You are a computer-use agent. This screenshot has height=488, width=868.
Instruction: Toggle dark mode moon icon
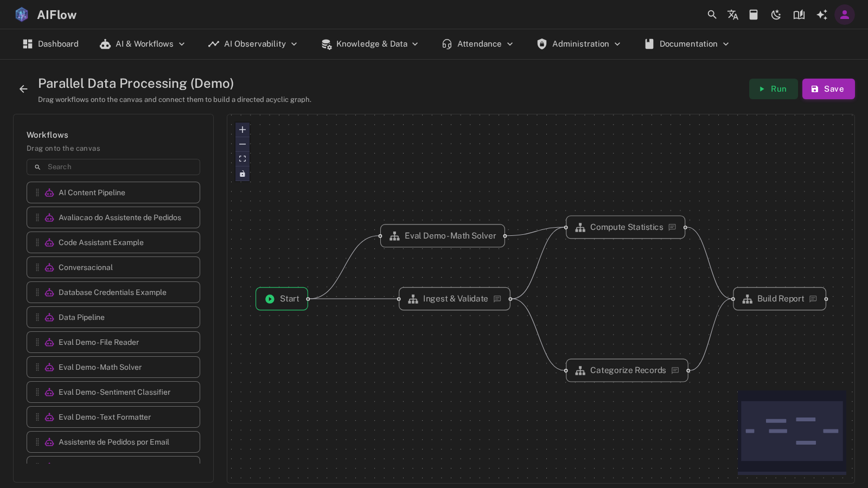776,15
